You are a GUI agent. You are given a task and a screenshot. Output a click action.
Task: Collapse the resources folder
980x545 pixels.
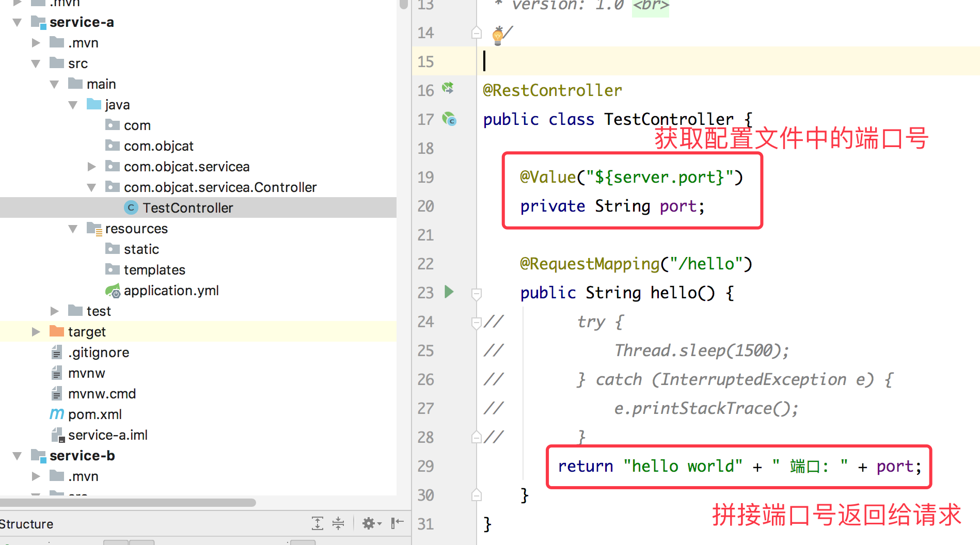(73, 229)
